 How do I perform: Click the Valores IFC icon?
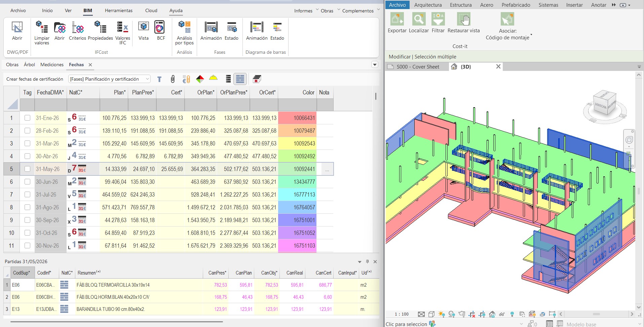(x=122, y=27)
